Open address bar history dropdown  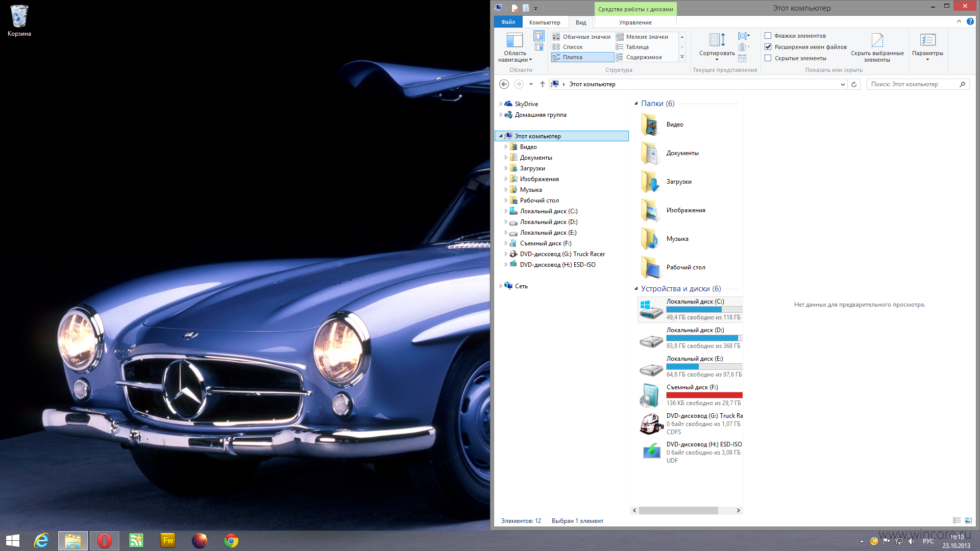pos(843,84)
